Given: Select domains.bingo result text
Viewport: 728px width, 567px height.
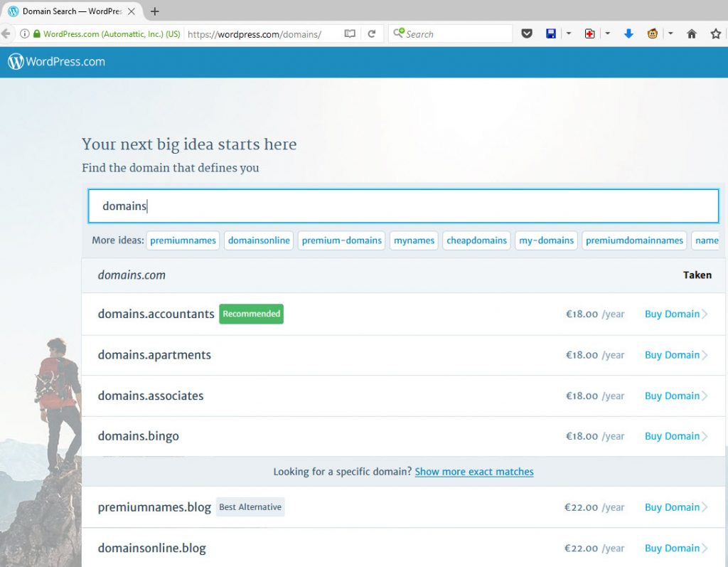Looking at the screenshot, I should (x=139, y=436).
